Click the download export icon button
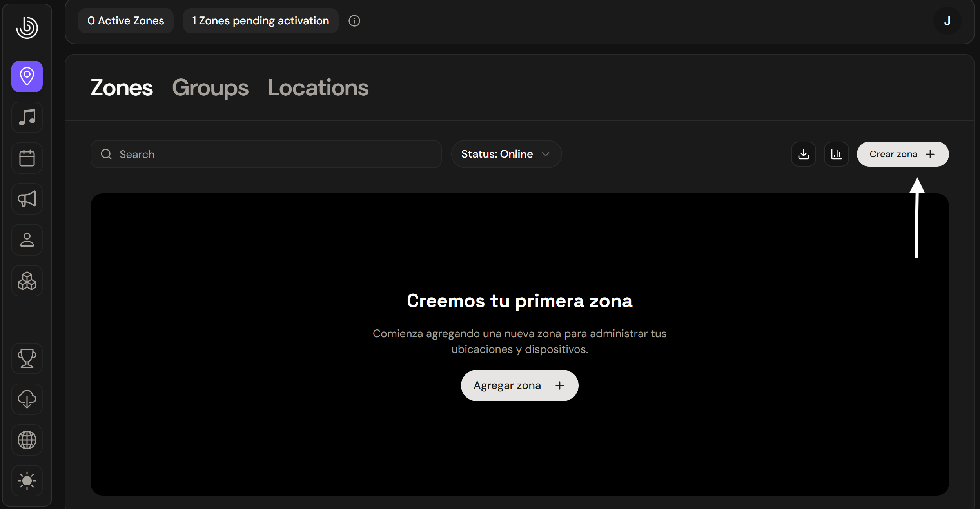Viewport: 980px width, 509px height. pos(803,154)
